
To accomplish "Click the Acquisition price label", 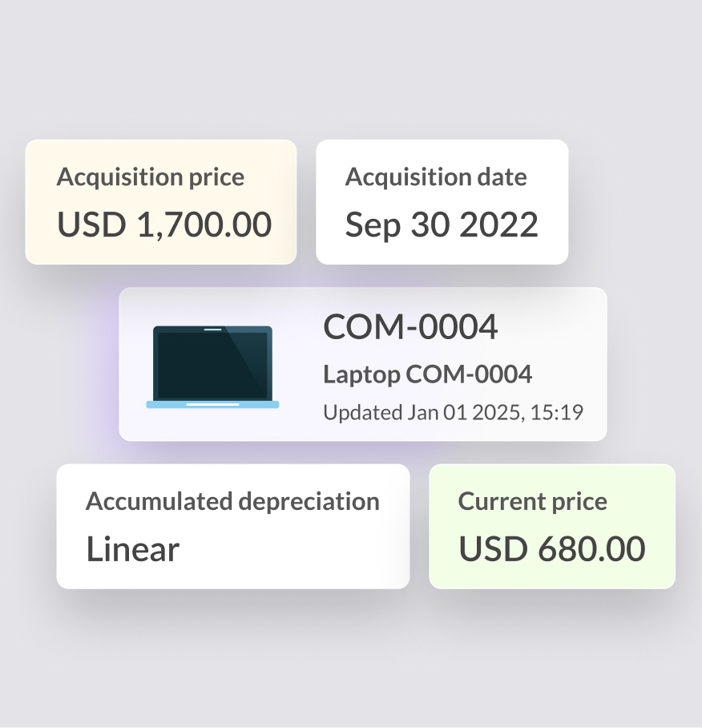I will pyautogui.click(x=151, y=177).
